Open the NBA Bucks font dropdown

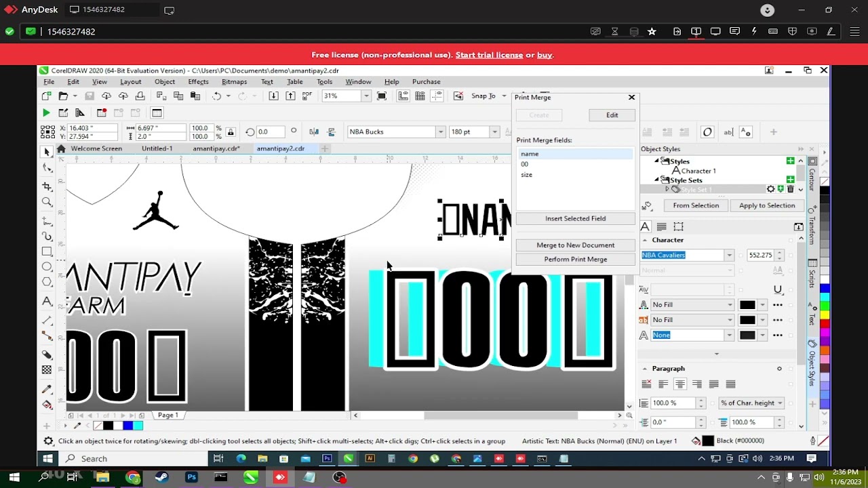[x=441, y=131]
